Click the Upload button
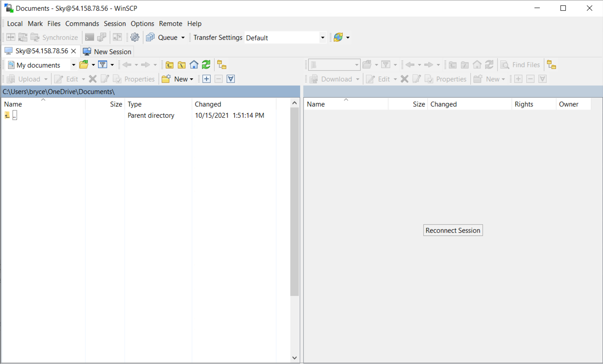This screenshot has width=603, height=364. [24, 79]
